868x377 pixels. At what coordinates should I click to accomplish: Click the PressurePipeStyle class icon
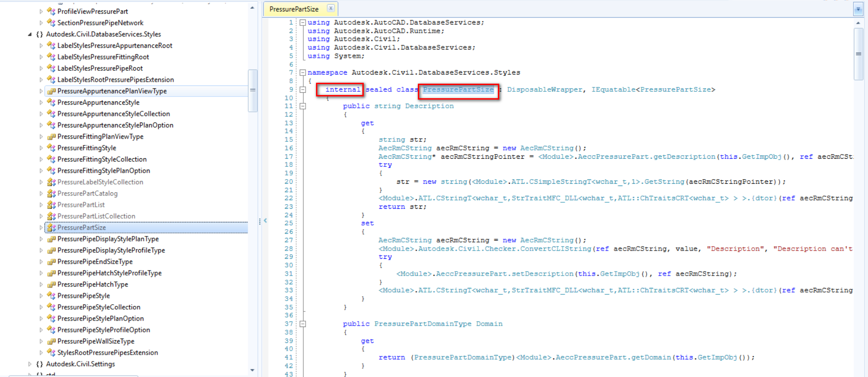(51, 296)
